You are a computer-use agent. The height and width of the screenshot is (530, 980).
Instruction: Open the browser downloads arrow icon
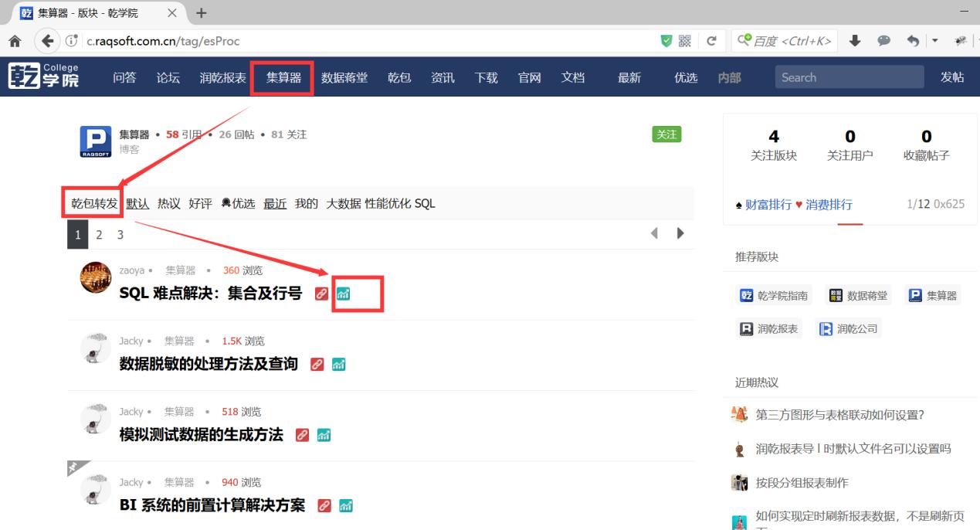855,41
